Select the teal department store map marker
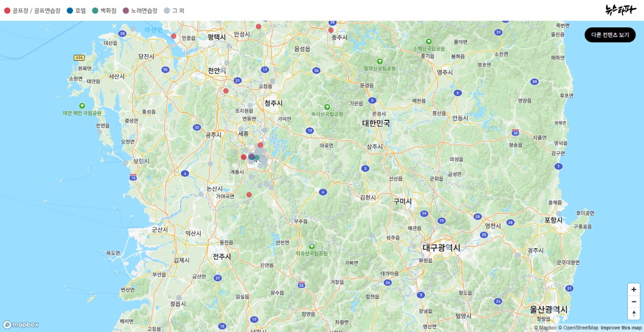The height and width of the screenshot is (332, 644). coord(257,157)
